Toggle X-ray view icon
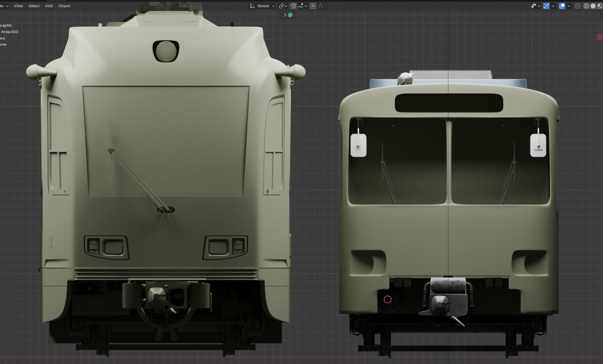The height and width of the screenshot is (364, 603). click(x=577, y=6)
